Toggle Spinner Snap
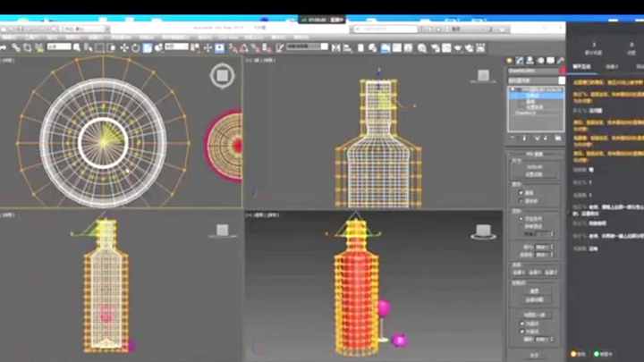Screen dimensions: 644x362 [267, 48]
